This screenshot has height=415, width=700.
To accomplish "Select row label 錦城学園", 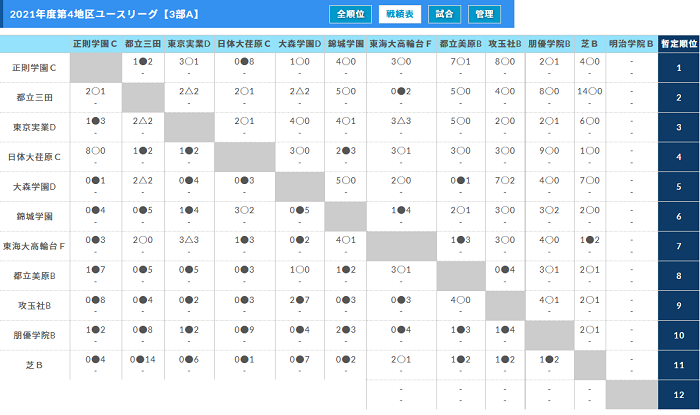I will pyautogui.click(x=34, y=216).
